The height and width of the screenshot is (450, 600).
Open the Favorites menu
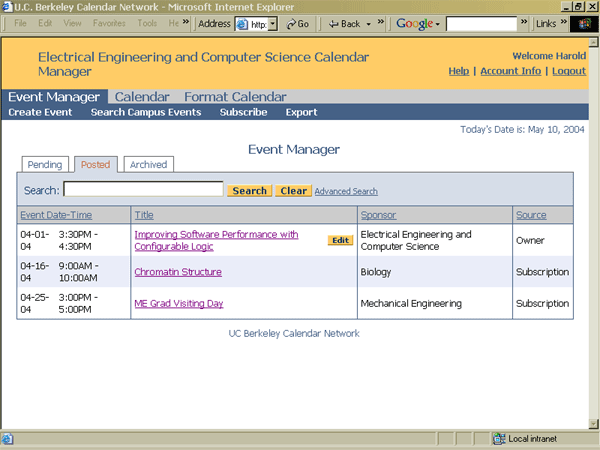point(109,23)
